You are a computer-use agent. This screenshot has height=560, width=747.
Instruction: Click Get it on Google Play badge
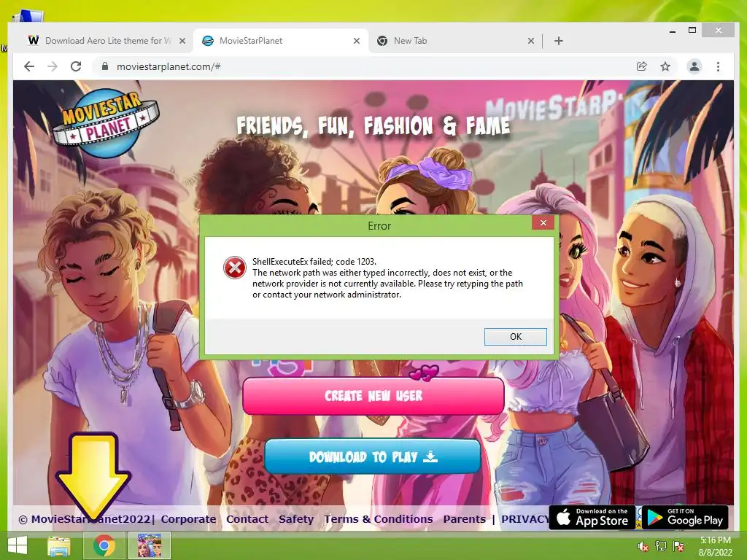point(685,518)
